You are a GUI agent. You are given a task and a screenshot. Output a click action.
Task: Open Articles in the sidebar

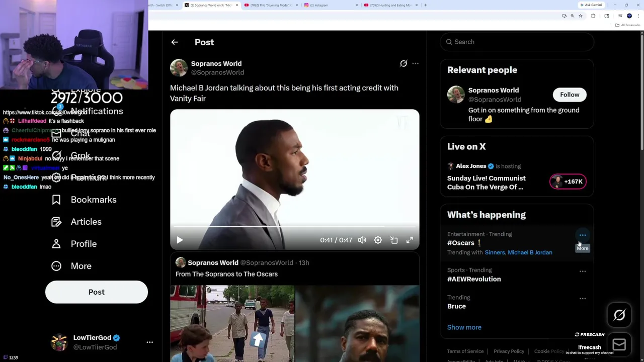pos(76,222)
